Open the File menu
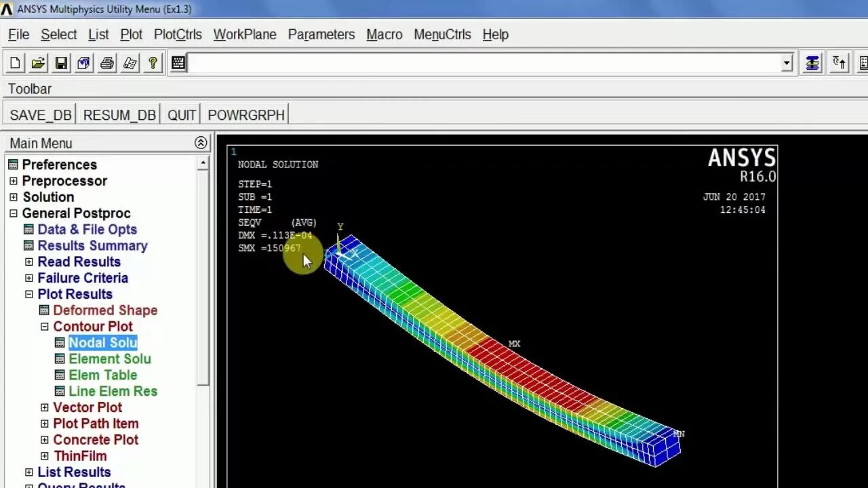 pyautogui.click(x=18, y=35)
